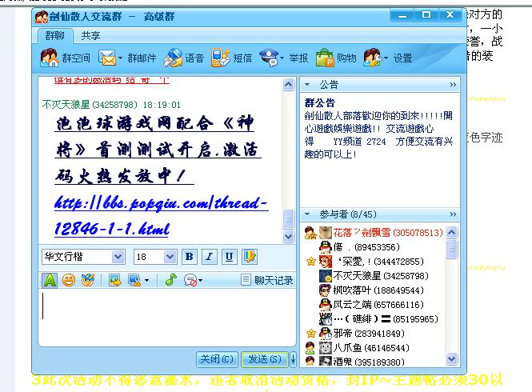Open the 群邮件 group mail icon
This screenshot has height=392, width=532.
coord(107,58)
